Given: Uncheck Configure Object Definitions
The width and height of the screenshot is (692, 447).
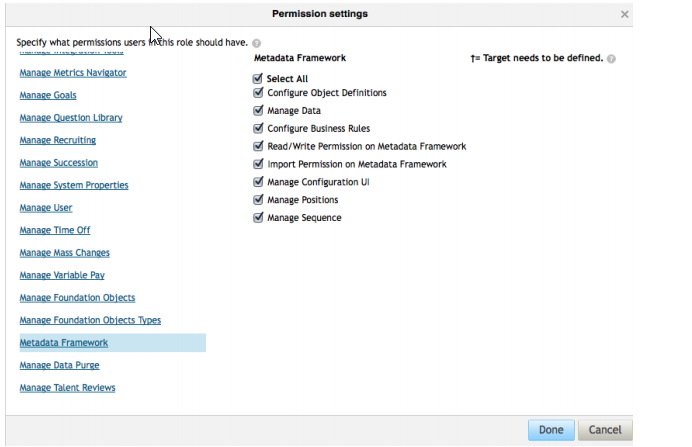Looking at the screenshot, I should pyautogui.click(x=258, y=93).
